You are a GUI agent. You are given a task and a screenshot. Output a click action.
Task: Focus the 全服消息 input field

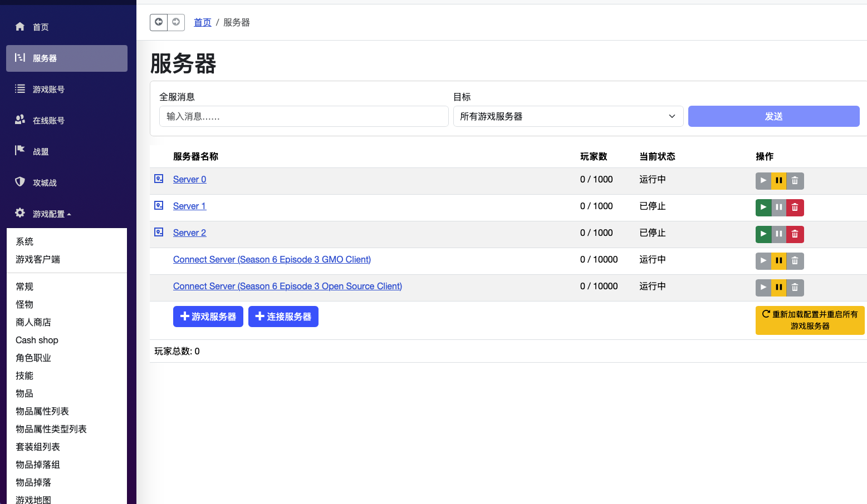(x=304, y=116)
